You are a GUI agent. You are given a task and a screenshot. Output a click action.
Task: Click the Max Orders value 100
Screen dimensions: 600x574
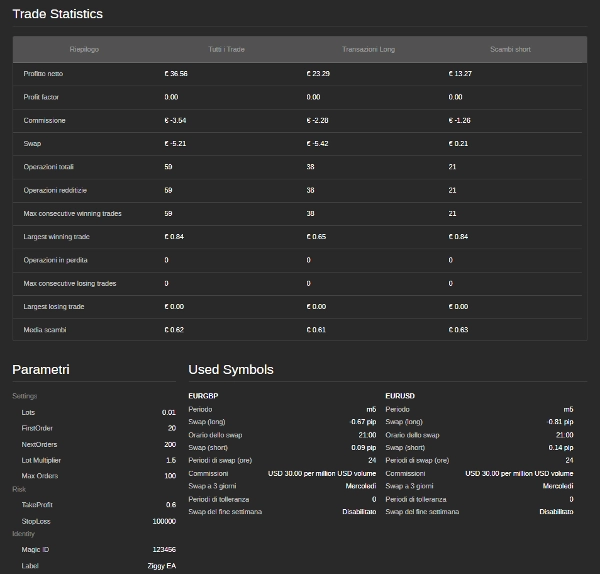click(x=170, y=476)
